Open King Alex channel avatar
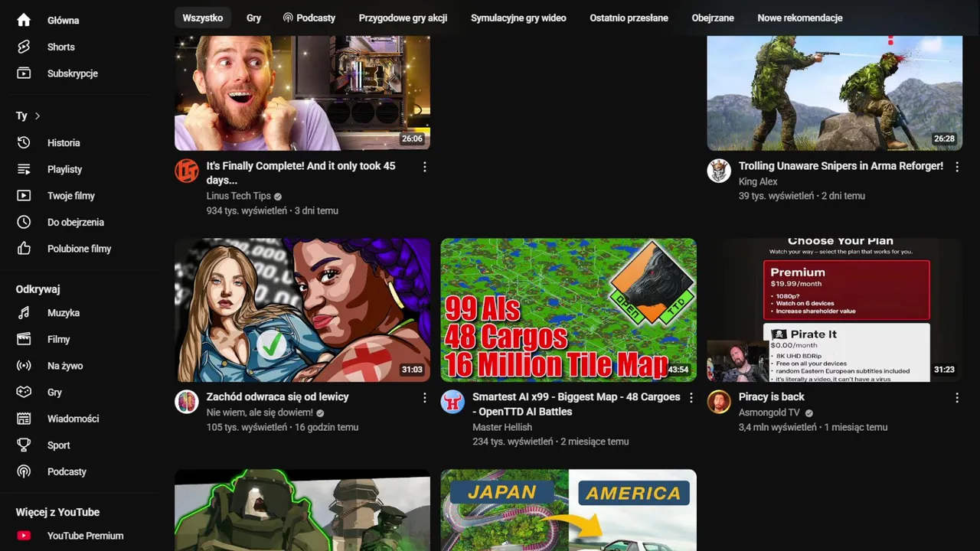Screen dimensions: 980x551 click(x=719, y=171)
